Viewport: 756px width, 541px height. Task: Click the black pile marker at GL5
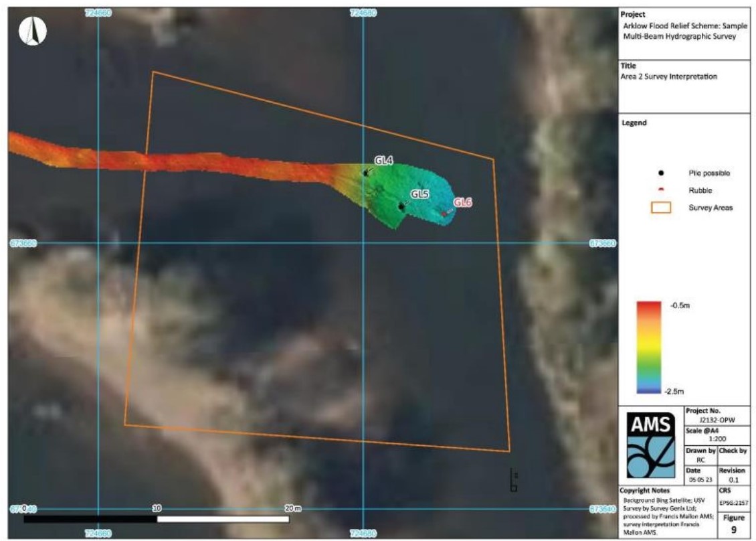tap(401, 206)
